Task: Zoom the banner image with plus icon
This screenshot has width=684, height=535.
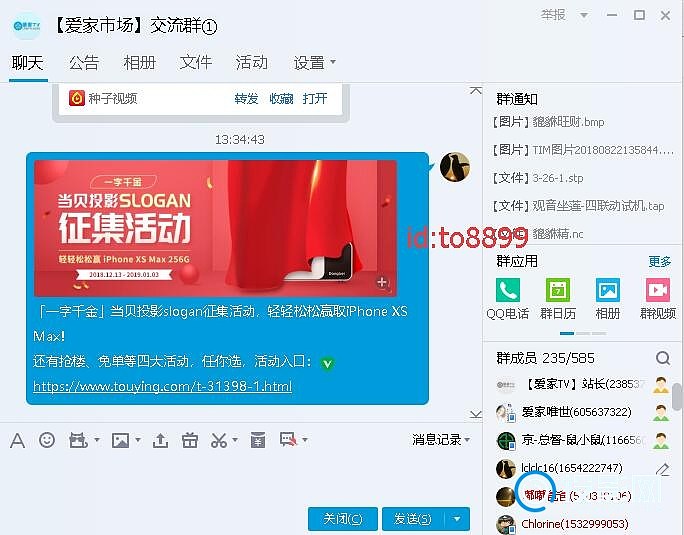Action: (x=382, y=282)
